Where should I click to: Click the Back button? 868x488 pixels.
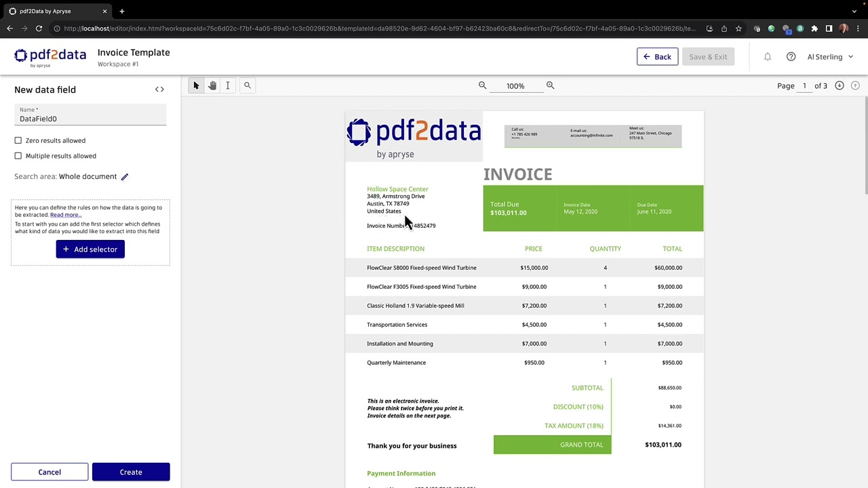[x=657, y=57]
